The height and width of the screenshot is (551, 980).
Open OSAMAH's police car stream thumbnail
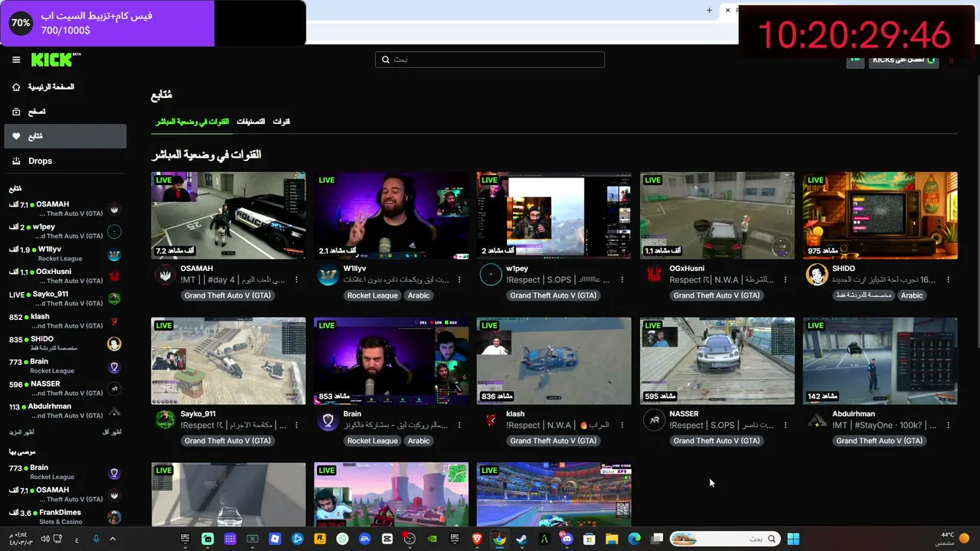tap(228, 215)
